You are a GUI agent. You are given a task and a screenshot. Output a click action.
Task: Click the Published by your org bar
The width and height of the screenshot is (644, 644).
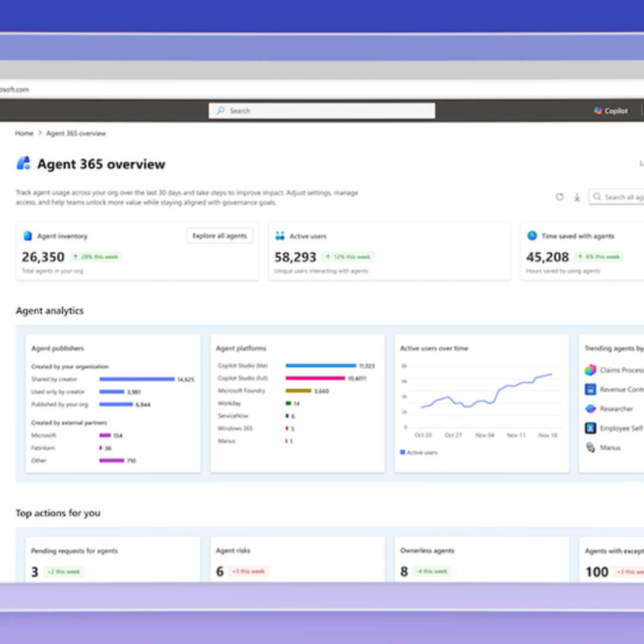116,404
